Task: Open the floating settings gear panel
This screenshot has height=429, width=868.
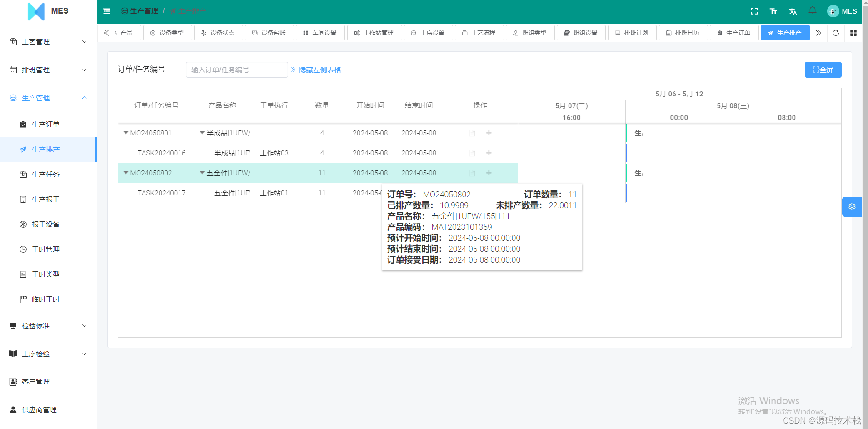Action: click(x=852, y=206)
